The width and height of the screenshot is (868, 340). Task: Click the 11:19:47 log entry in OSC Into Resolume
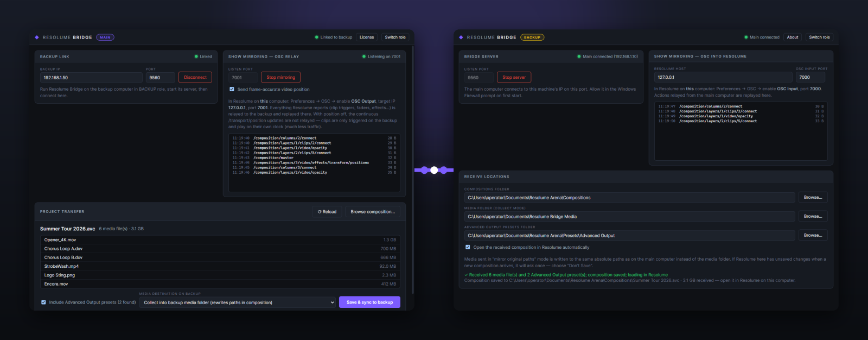[741, 106]
